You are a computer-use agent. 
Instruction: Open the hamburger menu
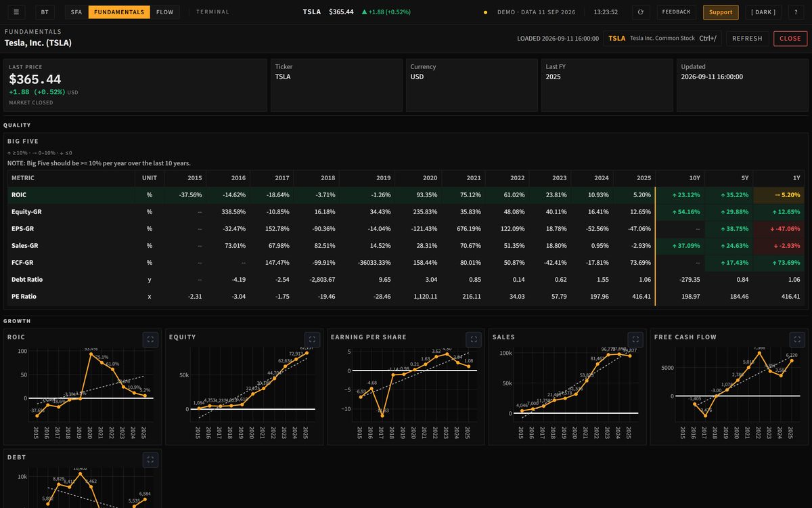(x=16, y=12)
